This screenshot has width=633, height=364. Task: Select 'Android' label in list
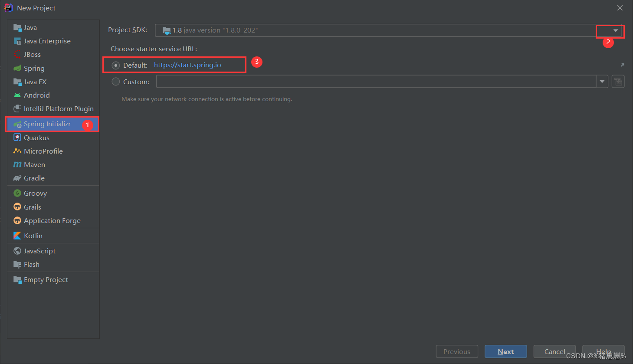tap(37, 95)
